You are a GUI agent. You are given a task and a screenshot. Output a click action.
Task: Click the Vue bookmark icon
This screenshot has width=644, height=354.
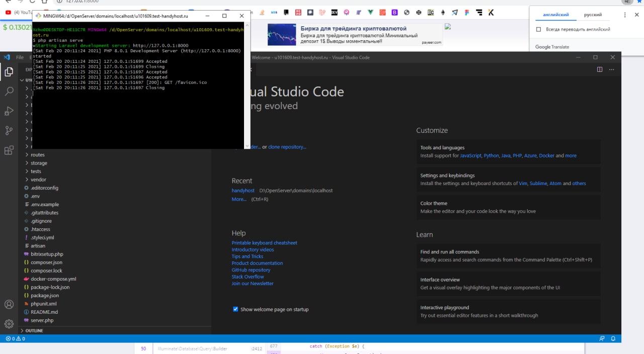click(371, 12)
